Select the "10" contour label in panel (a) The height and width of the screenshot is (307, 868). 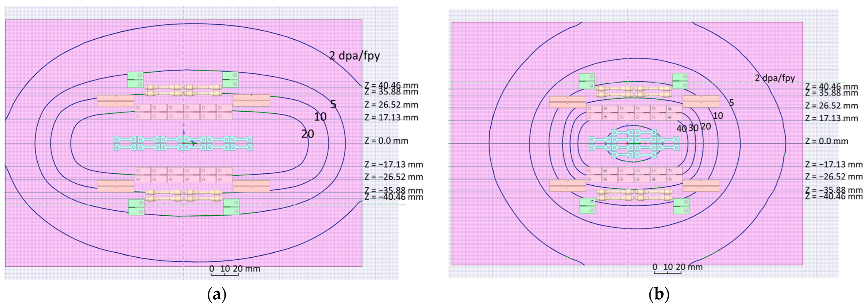[320, 117]
